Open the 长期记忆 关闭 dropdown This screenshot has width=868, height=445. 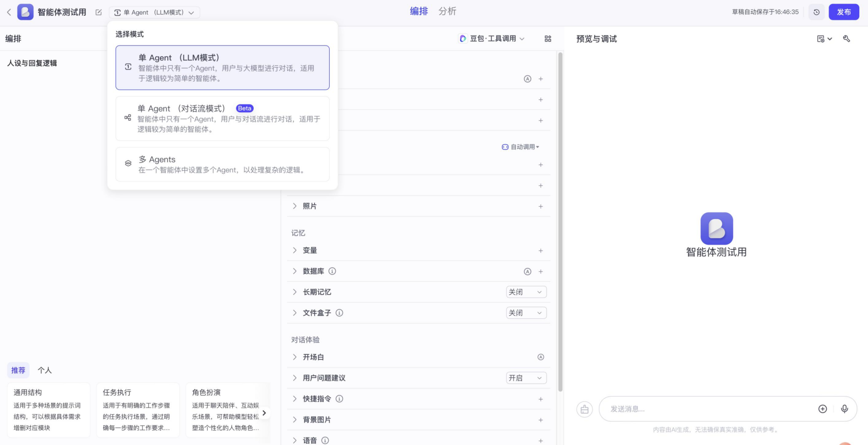tap(526, 292)
